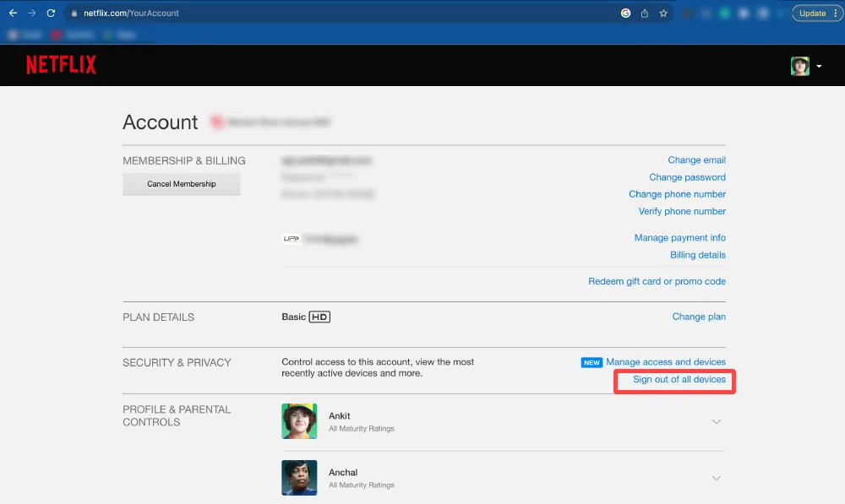Click the Chrome Update button
Screen dimensions: 845x504
coord(812,13)
